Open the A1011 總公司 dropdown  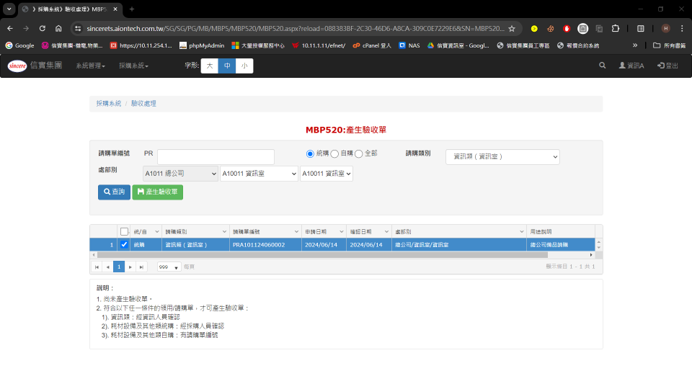(180, 173)
